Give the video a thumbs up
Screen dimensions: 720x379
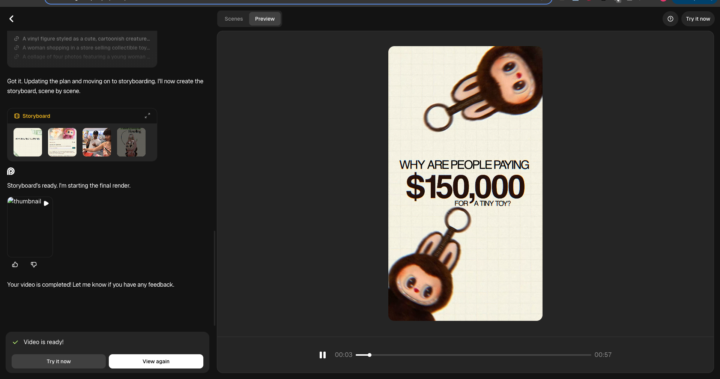pos(15,265)
